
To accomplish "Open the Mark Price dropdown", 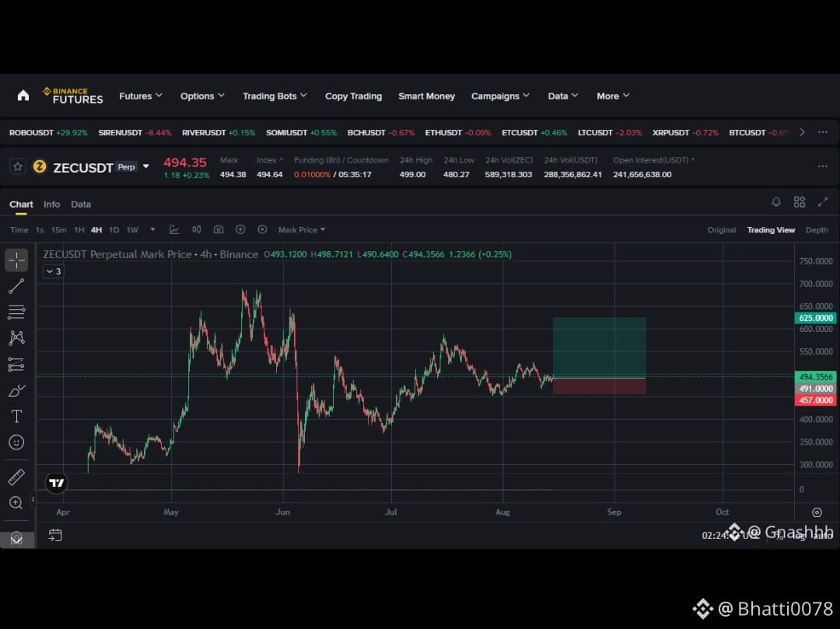I will (x=302, y=230).
